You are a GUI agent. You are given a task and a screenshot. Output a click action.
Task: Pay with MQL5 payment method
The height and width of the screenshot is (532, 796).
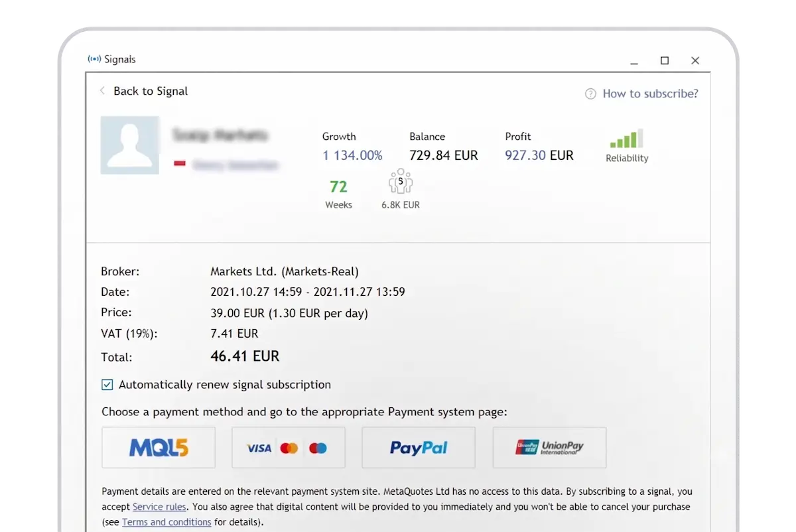click(x=159, y=448)
